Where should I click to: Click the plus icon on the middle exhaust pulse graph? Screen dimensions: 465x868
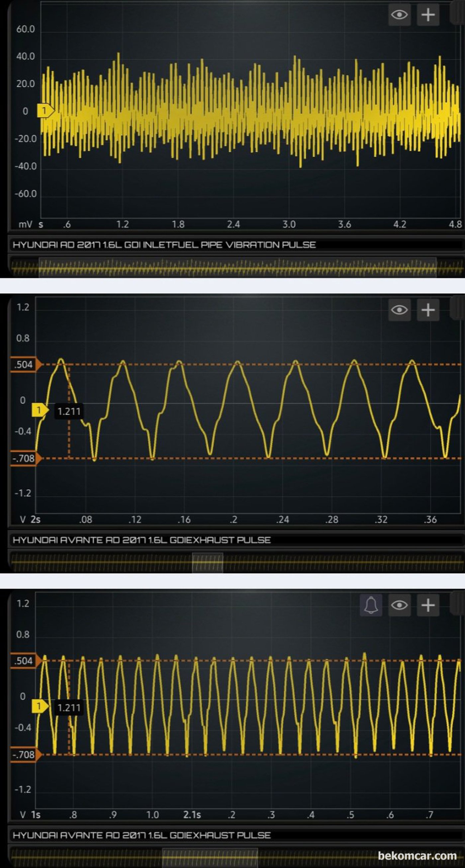click(x=428, y=310)
